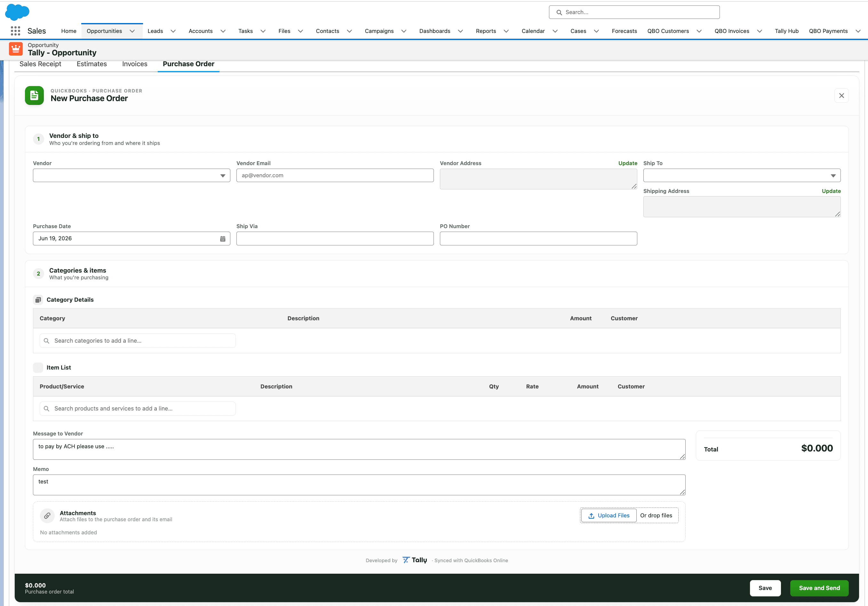
Task: Click the Item List section icon
Action: pyautogui.click(x=38, y=367)
